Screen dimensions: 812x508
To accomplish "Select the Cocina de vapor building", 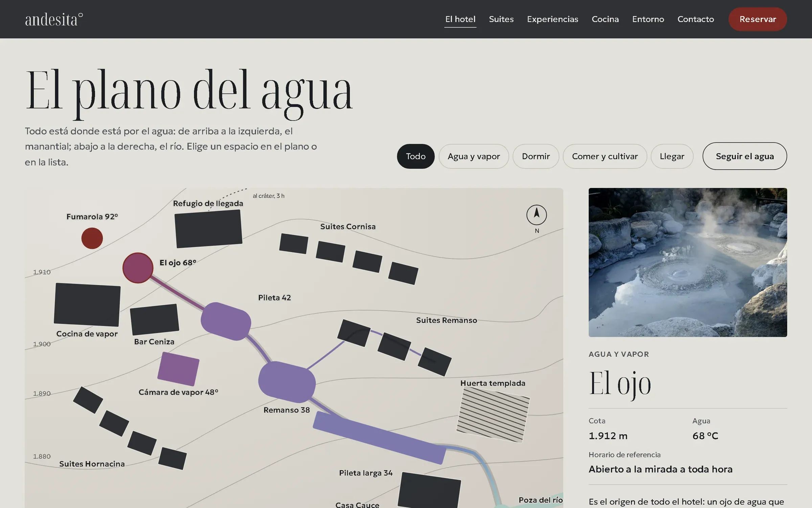I will [x=87, y=304].
